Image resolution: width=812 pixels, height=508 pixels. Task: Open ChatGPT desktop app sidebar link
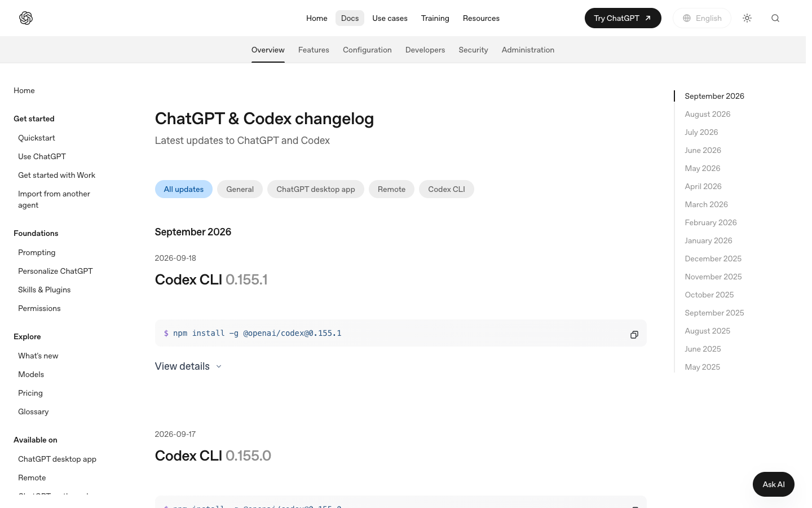pyautogui.click(x=57, y=459)
